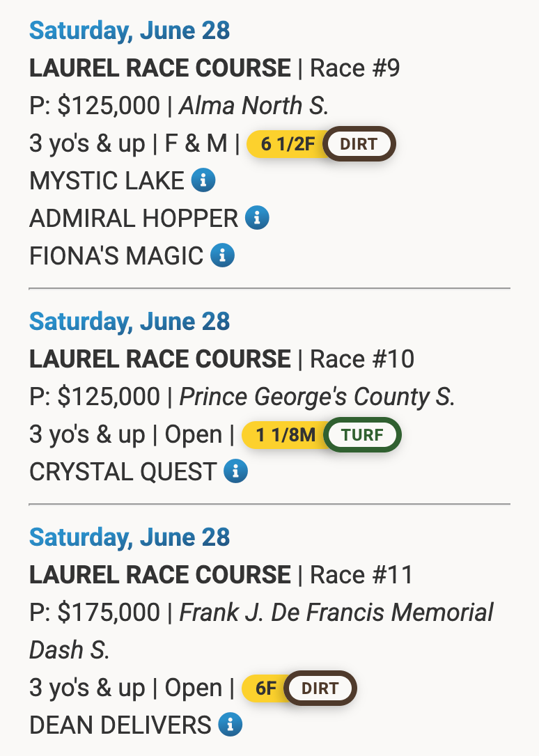The width and height of the screenshot is (539, 756).
Task: Select the 6F distance tag
Action: tap(264, 688)
